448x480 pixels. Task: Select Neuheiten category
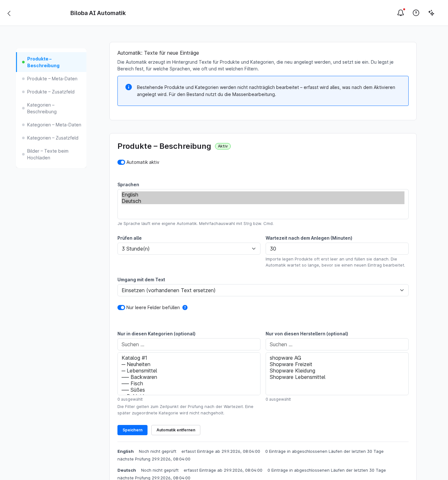tap(189, 364)
